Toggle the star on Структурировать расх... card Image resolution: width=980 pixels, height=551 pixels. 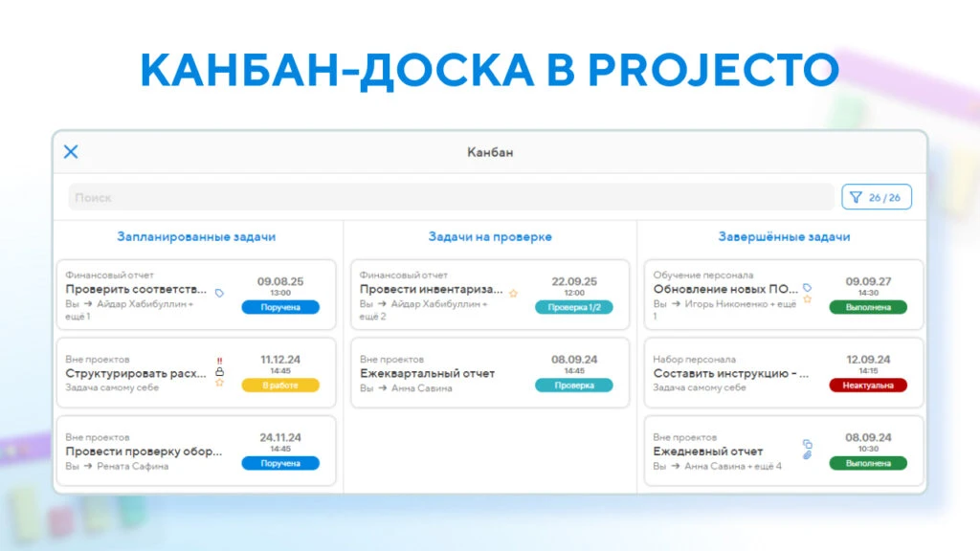click(x=219, y=383)
